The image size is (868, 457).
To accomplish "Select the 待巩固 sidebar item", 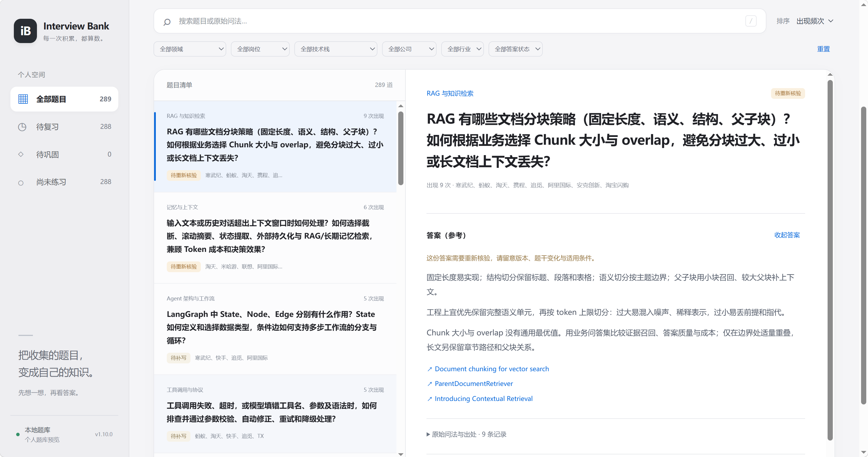I will tap(64, 154).
